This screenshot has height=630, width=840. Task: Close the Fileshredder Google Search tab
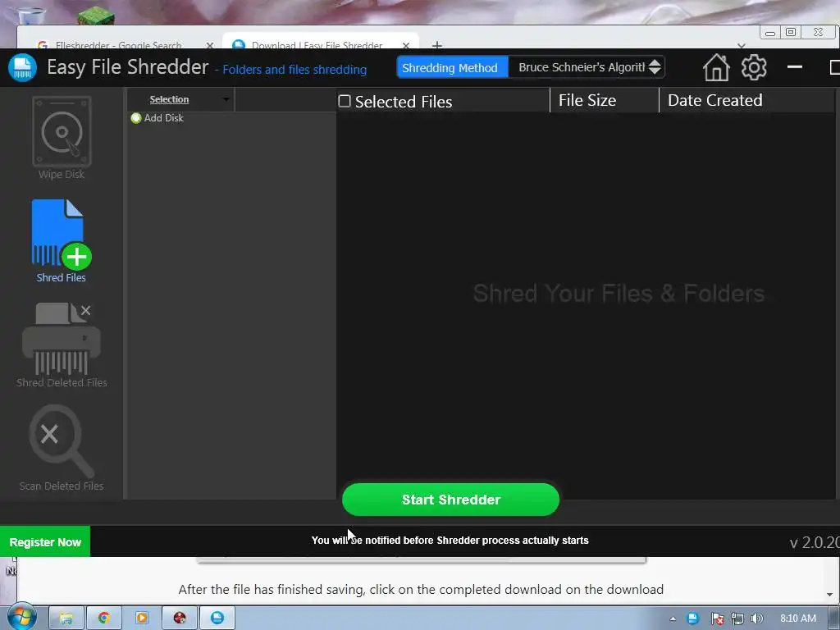pyautogui.click(x=210, y=46)
